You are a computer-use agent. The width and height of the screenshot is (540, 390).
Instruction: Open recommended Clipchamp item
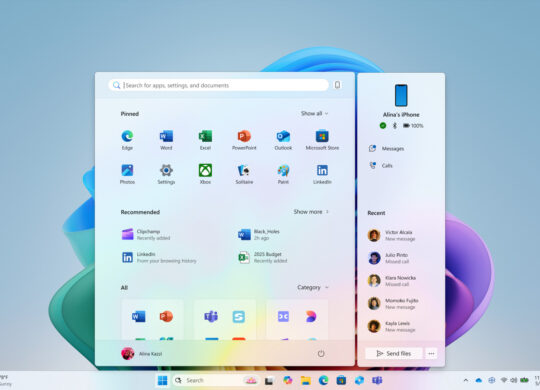pyautogui.click(x=146, y=235)
